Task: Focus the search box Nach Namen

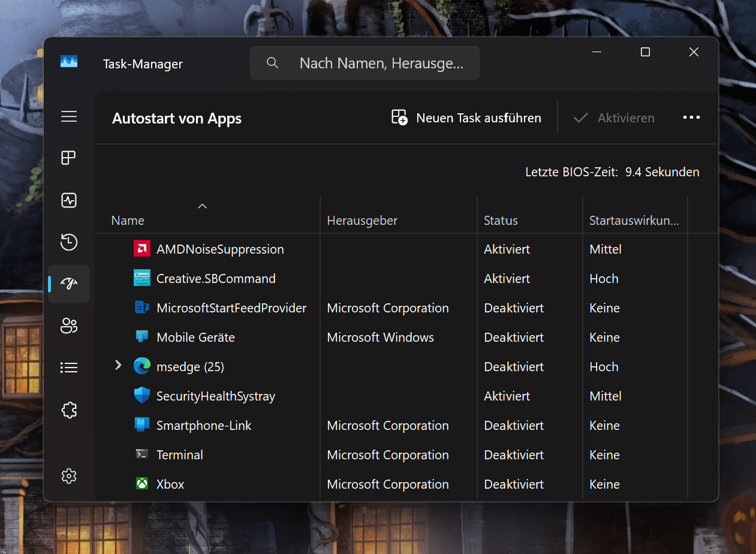Action: tap(365, 63)
